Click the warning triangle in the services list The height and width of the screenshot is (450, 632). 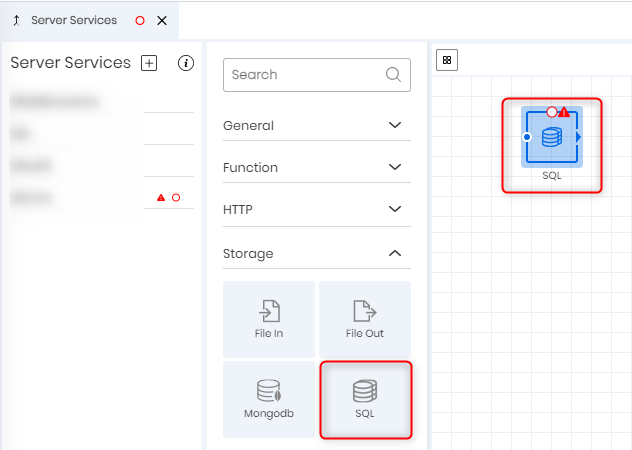[161, 198]
